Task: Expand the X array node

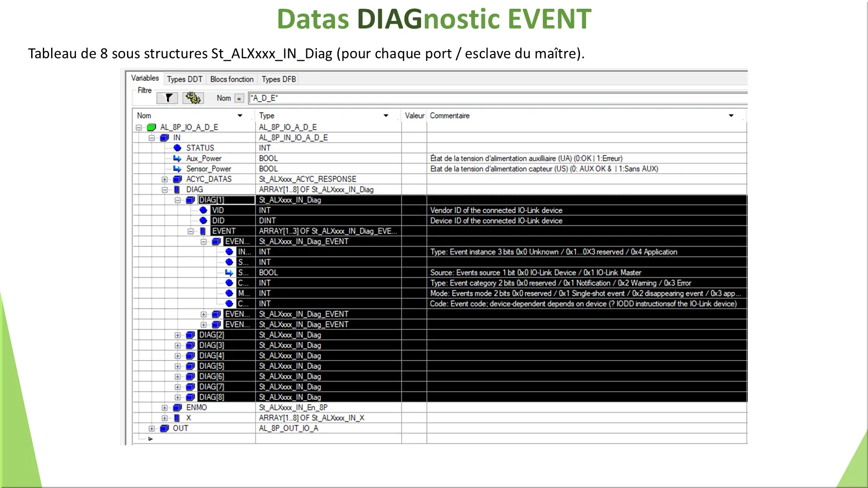Action: click(x=165, y=418)
